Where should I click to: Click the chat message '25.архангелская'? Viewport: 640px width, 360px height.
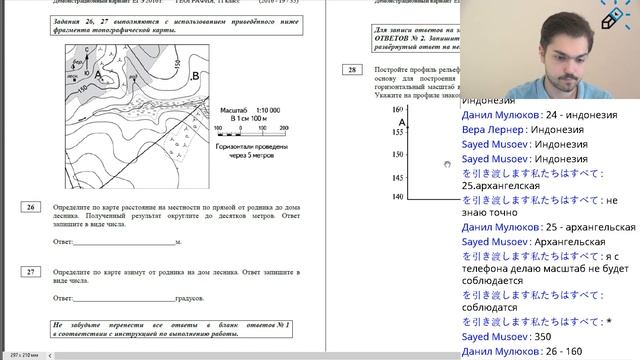[501, 186]
